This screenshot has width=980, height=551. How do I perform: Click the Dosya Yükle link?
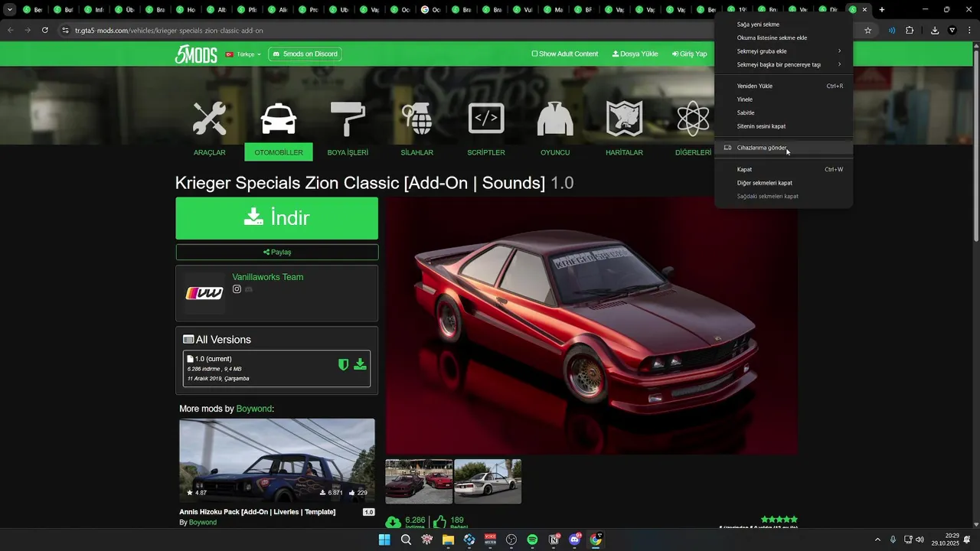pyautogui.click(x=635, y=54)
